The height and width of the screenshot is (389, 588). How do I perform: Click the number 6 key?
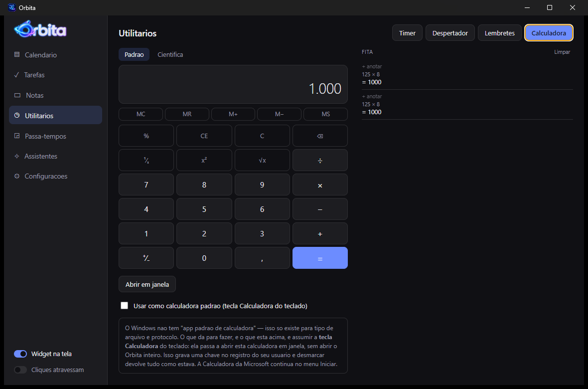[x=262, y=209]
